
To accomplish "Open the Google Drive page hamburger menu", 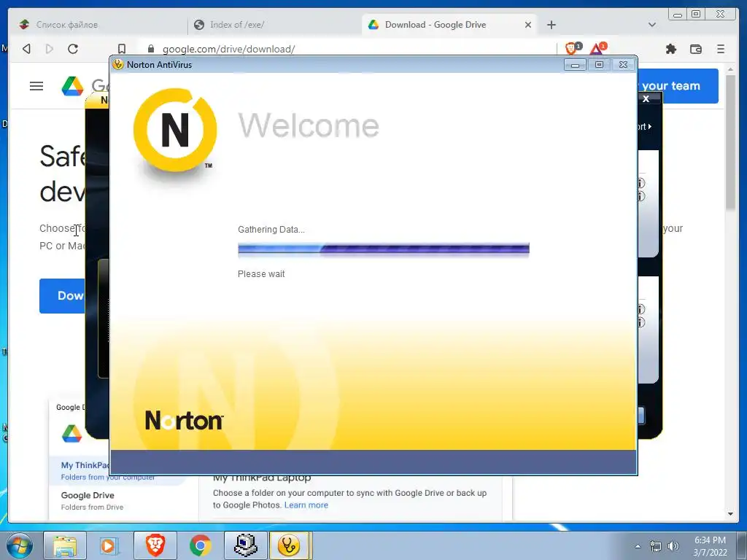I will click(x=36, y=86).
